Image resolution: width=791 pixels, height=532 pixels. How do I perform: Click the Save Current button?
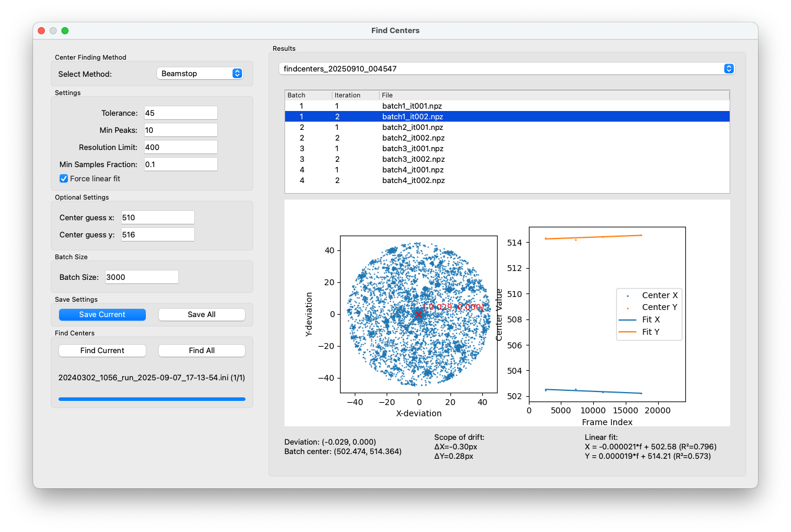click(102, 315)
